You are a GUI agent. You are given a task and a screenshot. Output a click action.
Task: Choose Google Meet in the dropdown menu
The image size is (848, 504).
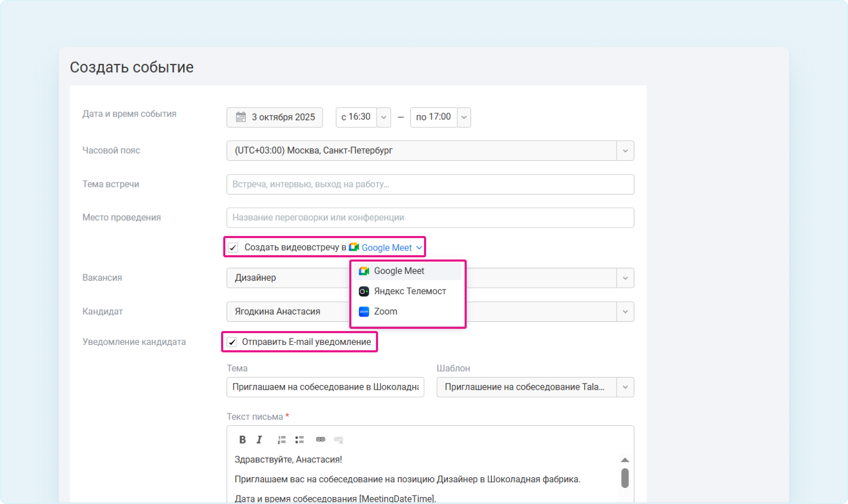pyautogui.click(x=399, y=271)
